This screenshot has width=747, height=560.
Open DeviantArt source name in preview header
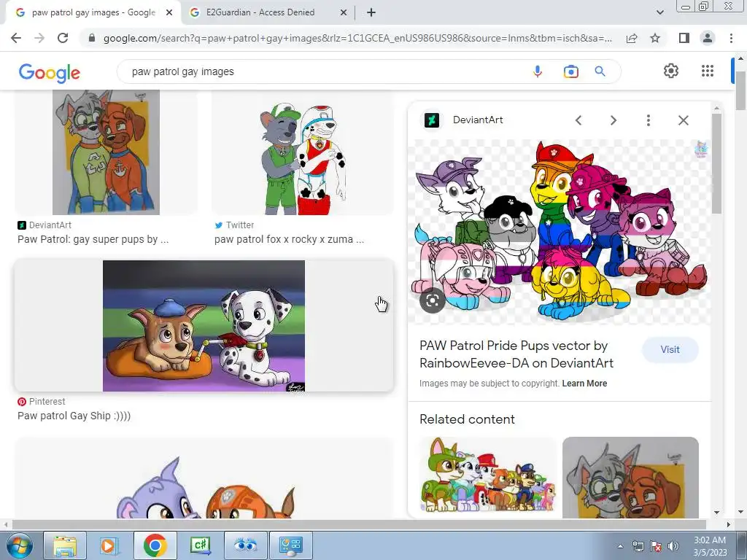click(x=478, y=120)
